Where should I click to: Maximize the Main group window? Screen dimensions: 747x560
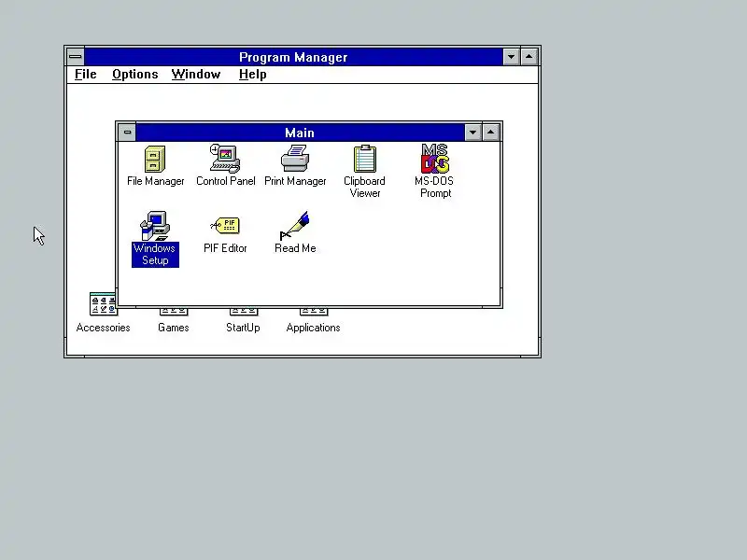[x=491, y=132]
